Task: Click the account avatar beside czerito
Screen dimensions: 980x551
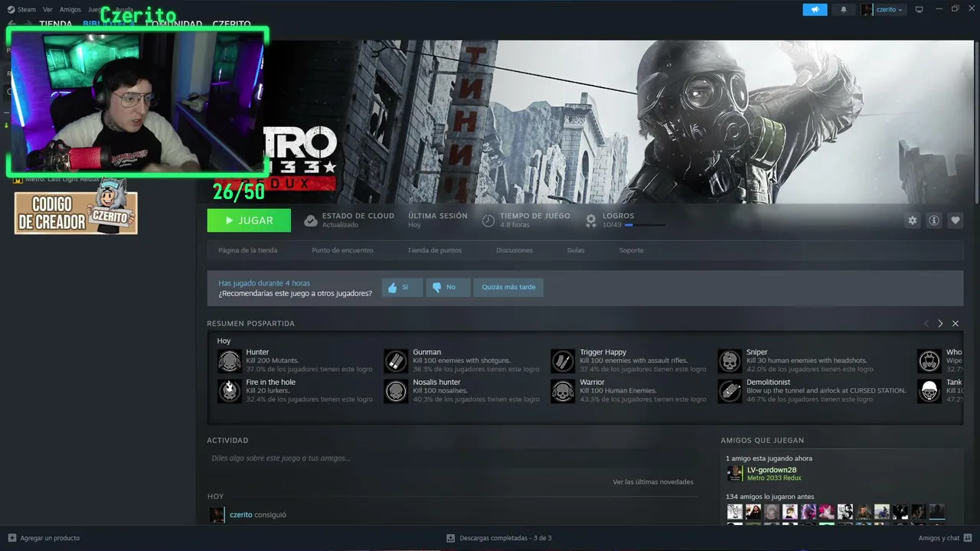Action: pyautogui.click(x=867, y=10)
